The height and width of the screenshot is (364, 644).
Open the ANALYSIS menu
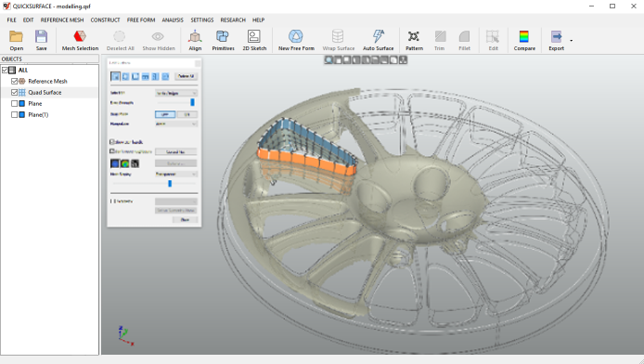173,19
